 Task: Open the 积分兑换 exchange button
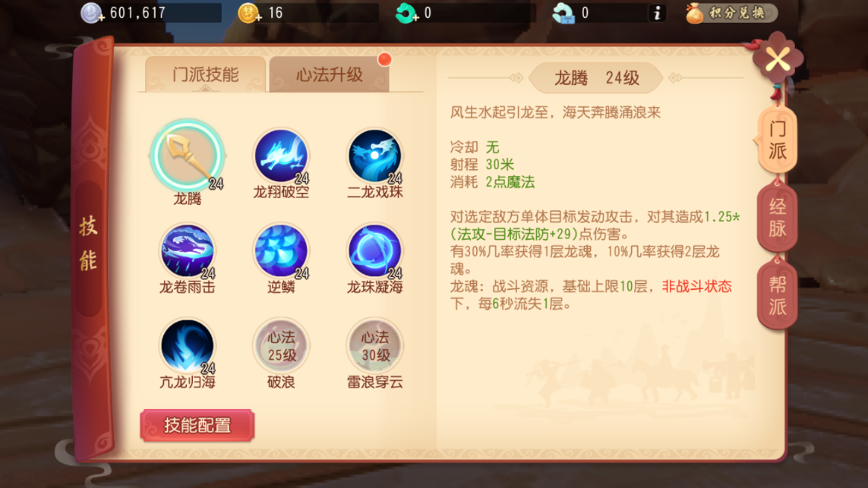coord(731,13)
